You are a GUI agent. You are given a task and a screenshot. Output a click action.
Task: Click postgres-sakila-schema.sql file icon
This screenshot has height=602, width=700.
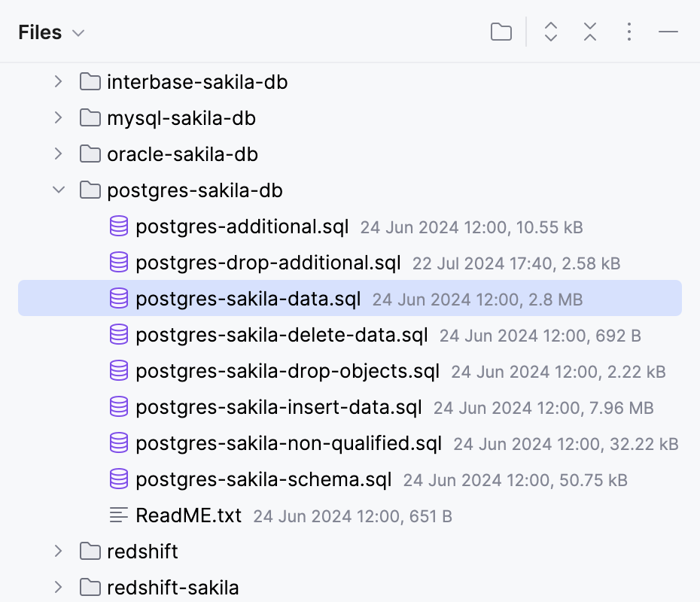119,479
